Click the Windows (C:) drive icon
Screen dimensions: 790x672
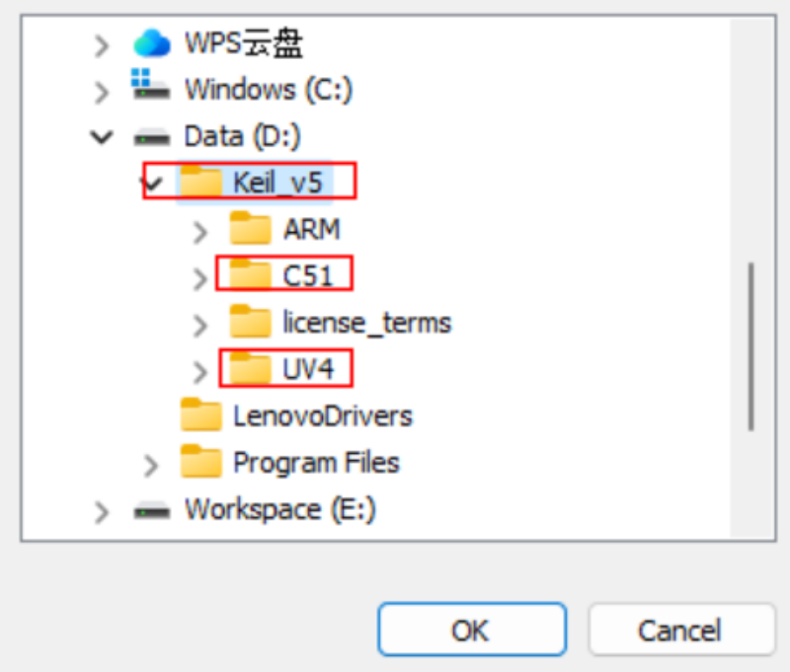pyautogui.click(x=152, y=87)
